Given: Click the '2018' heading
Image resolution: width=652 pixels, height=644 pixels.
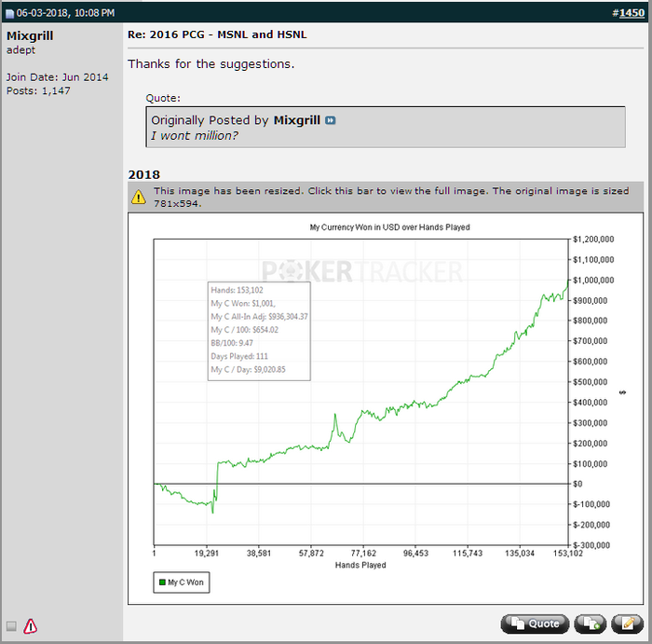Looking at the screenshot, I should click(x=143, y=174).
